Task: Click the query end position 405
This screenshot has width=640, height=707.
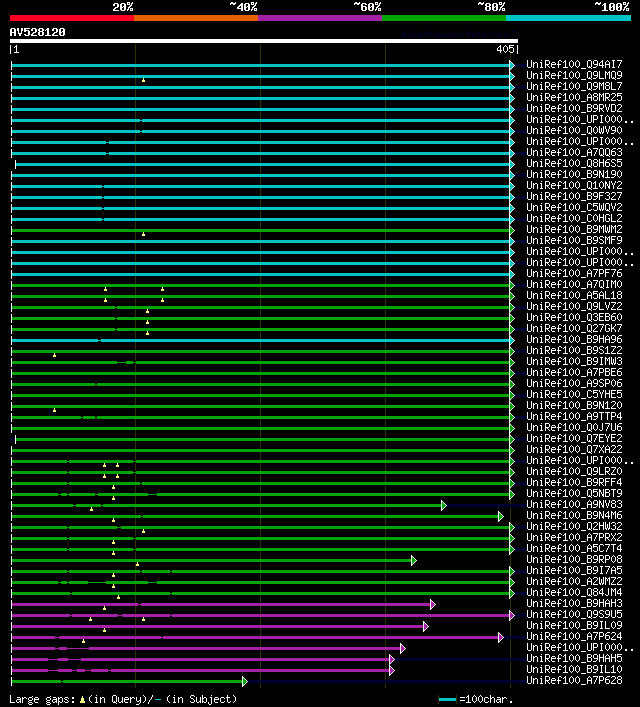Action: point(505,49)
